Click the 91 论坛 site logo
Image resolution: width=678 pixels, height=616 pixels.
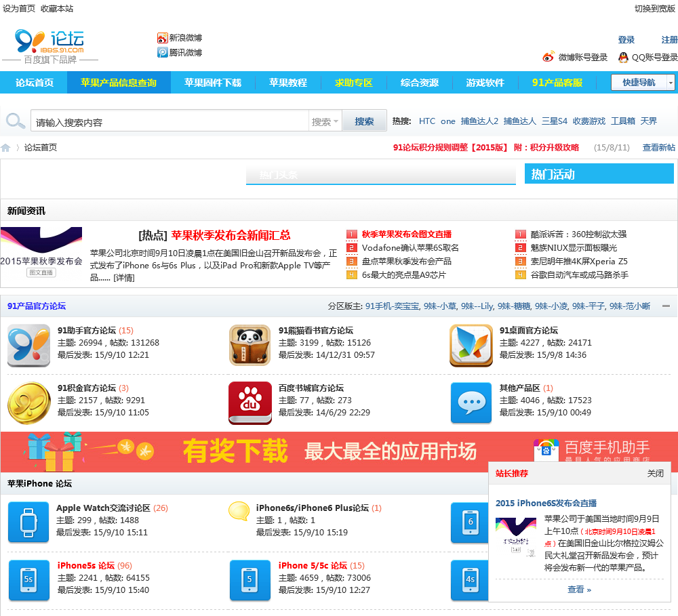coord(50,47)
